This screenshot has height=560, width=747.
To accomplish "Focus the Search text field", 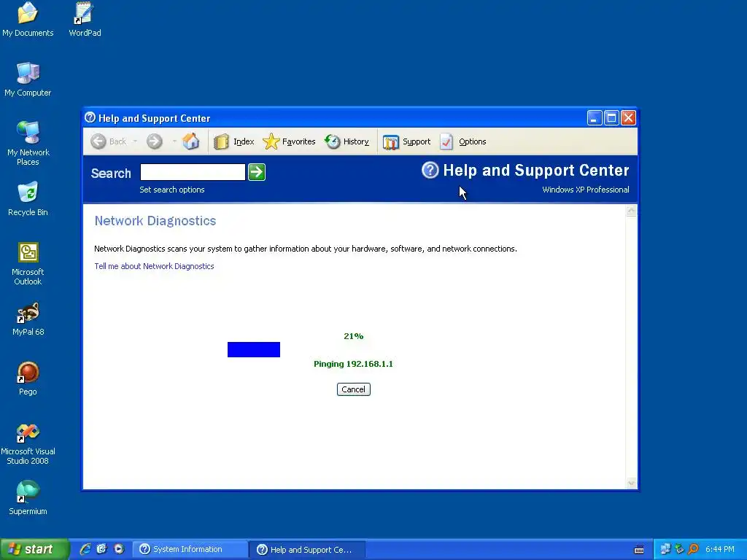I will point(193,172).
